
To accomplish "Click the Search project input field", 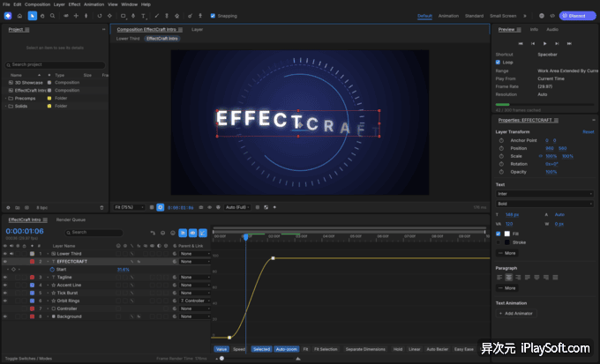I will pyautogui.click(x=55, y=65).
